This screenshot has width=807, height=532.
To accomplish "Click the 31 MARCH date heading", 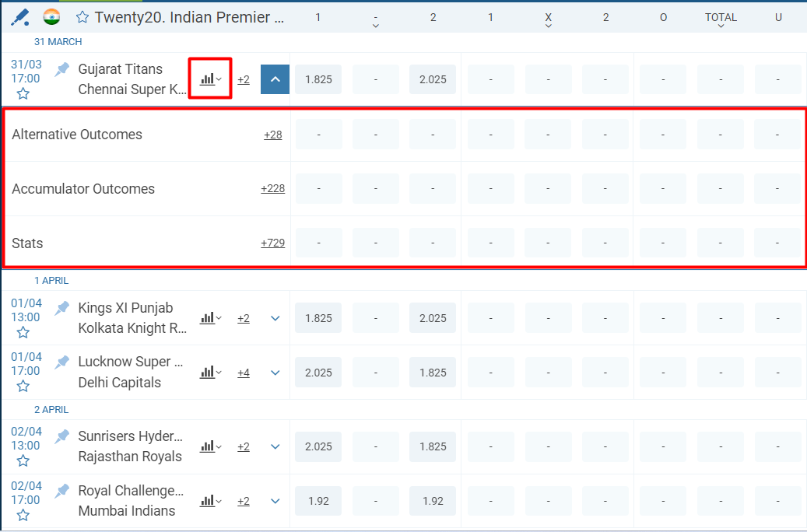I will click(x=58, y=42).
